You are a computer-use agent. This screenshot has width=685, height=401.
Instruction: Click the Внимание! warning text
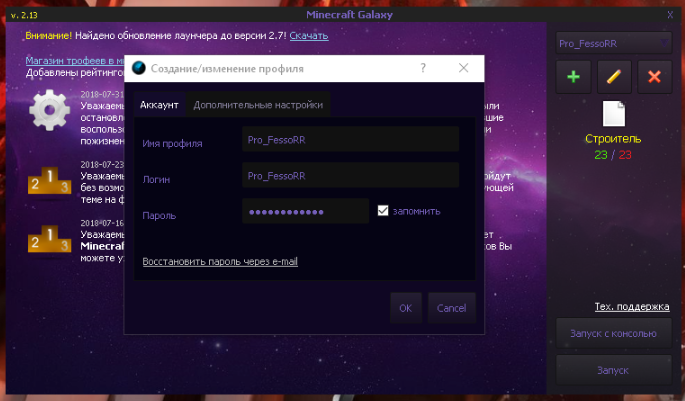[48, 36]
